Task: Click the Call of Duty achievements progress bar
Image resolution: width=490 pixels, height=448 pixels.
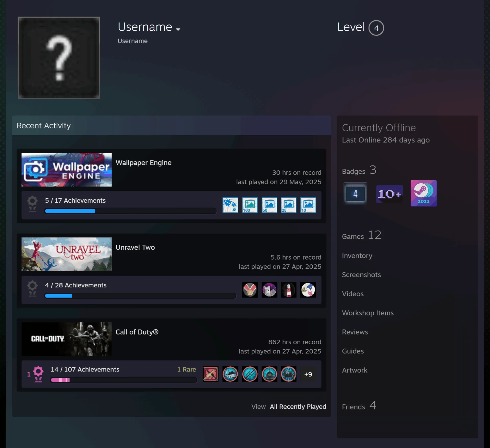Action: [x=124, y=380]
